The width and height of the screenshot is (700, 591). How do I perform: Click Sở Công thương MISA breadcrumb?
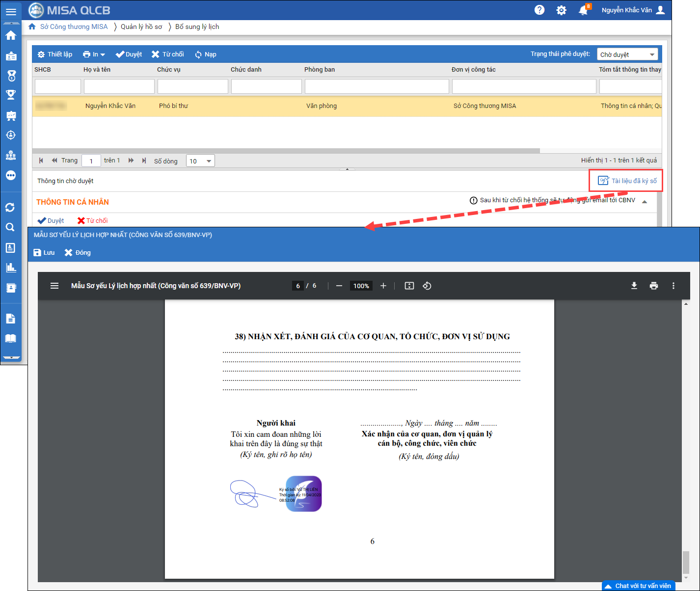74,27
